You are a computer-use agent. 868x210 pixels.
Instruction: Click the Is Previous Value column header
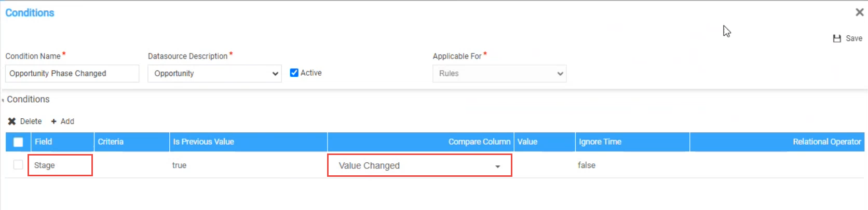(204, 142)
